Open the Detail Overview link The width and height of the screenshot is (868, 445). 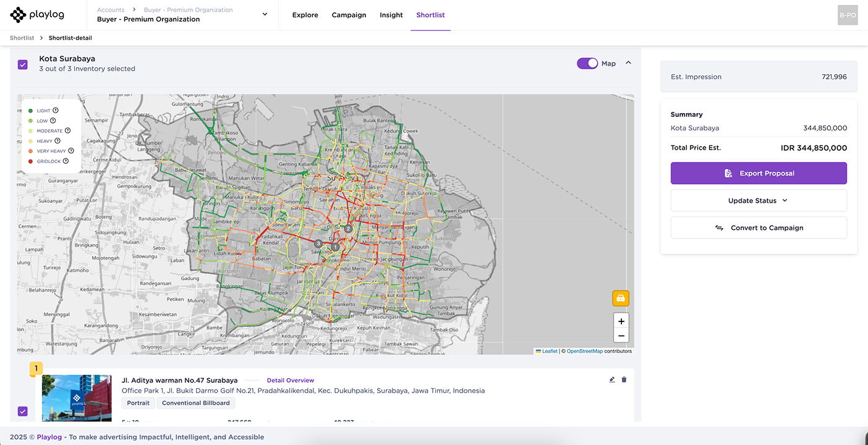click(290, 381)
